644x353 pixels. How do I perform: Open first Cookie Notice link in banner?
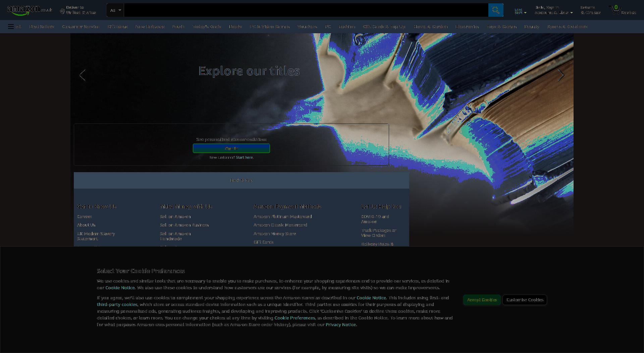pos(120,288)
